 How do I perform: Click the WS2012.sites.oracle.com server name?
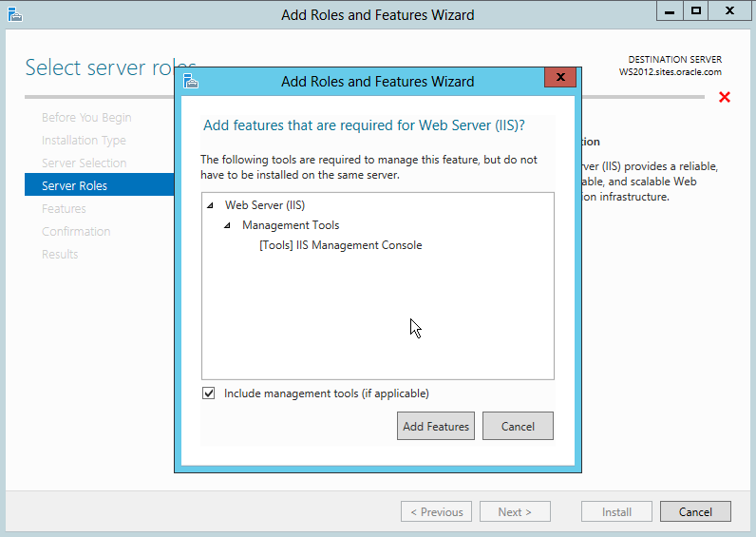[x=671, y=72]
